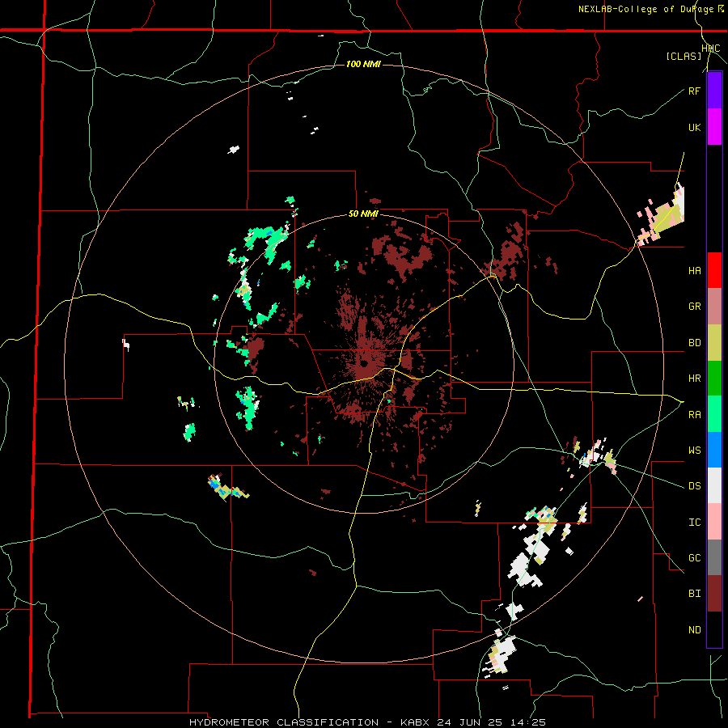The height and width of the screenshot is (728, 728).
Task: Select the GR graupel legend swatch
Action: point(714,307)
